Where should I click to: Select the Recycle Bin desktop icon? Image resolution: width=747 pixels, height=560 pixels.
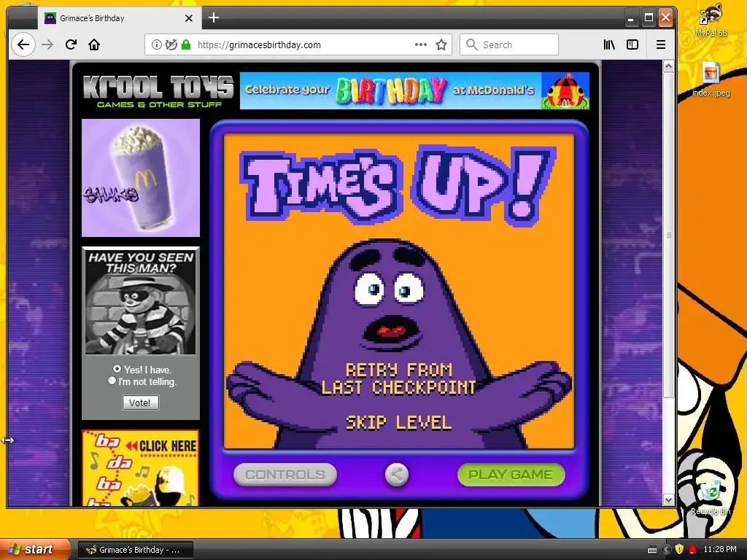(x=711, y=497)
